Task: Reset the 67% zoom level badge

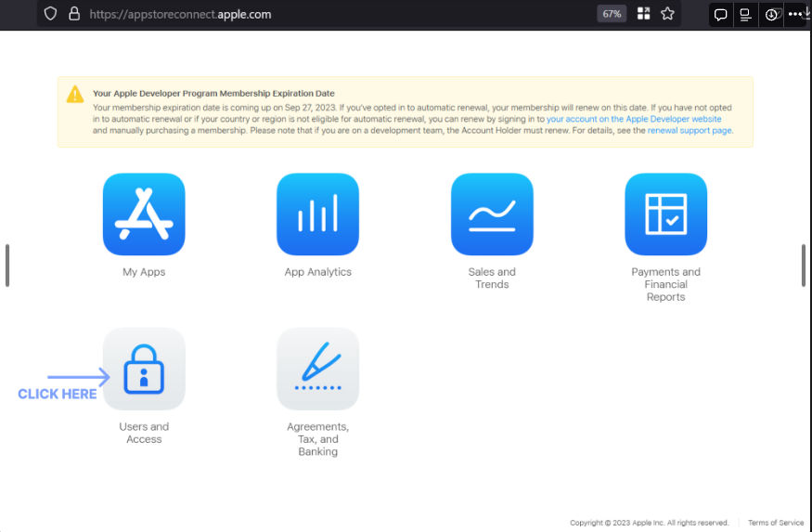Action: (x=612, y=14)
